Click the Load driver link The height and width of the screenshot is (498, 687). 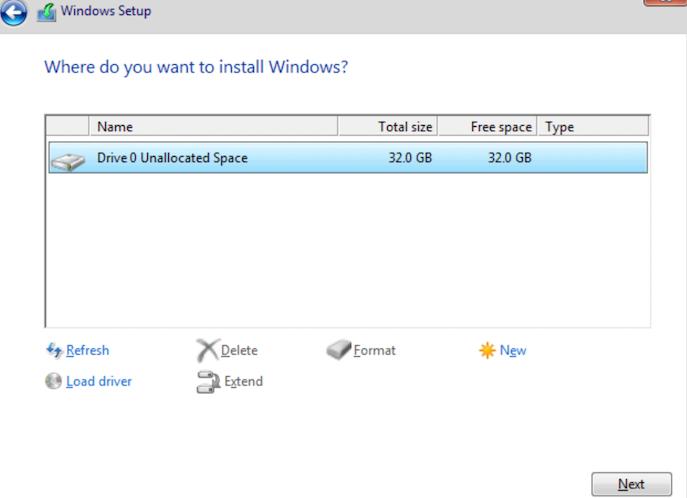click(x=99, y=381)
